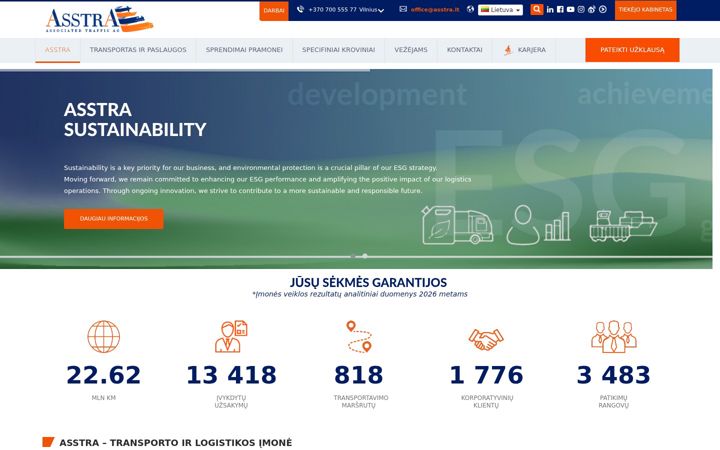Open the office@asstra.lt email link
Screen dimensions: 720x450
(x=435, y=10)
